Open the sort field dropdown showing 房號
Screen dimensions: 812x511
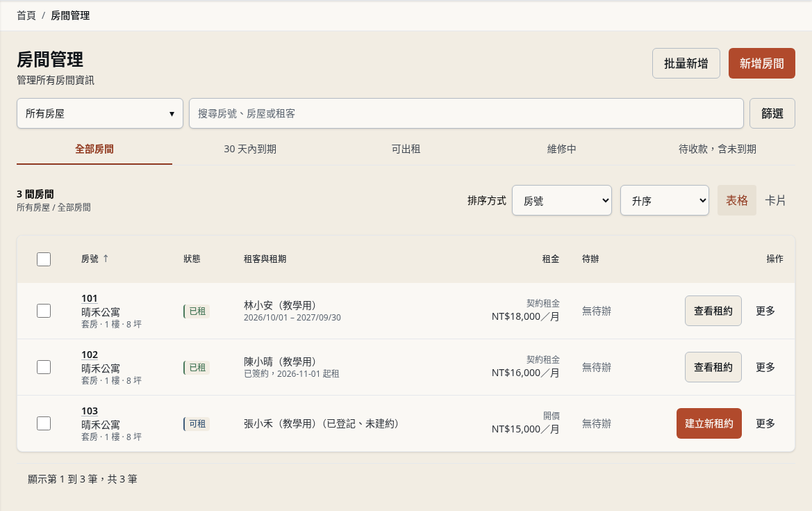562,200
